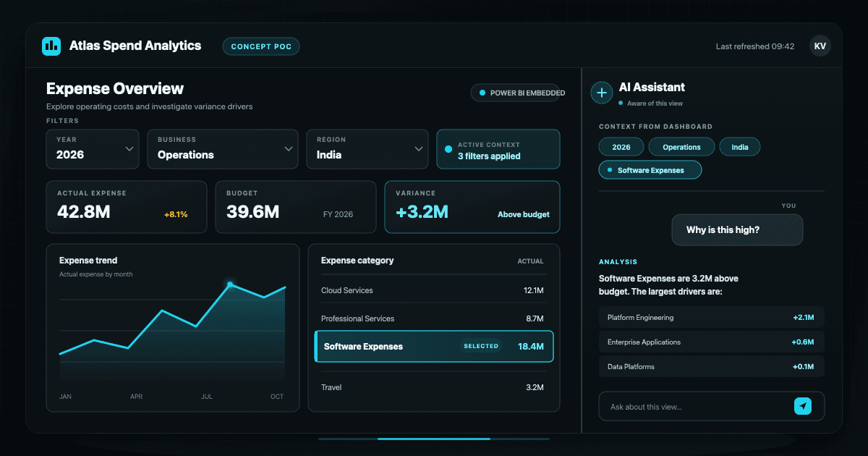The width and height of the screenshot is (868, 456).
Task: Click the 'Above budget' label
Action: (524, 214)
